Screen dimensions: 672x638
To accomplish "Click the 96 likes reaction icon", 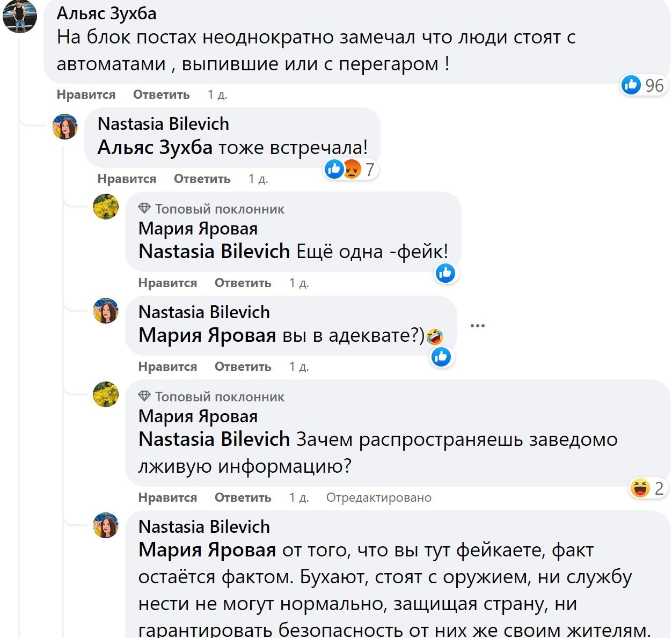I will click(631, 85).
